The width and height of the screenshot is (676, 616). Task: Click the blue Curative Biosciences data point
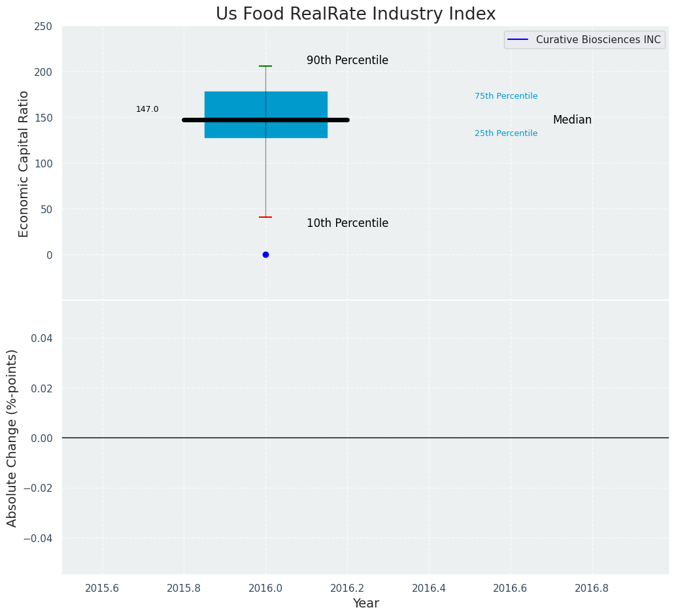(x=265, y=255)
